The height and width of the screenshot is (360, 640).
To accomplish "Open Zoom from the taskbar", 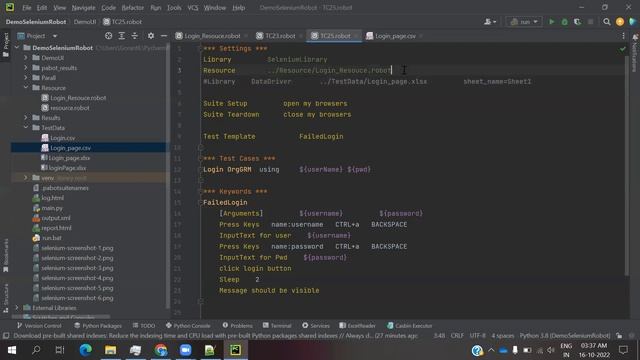I will point(186,350).
